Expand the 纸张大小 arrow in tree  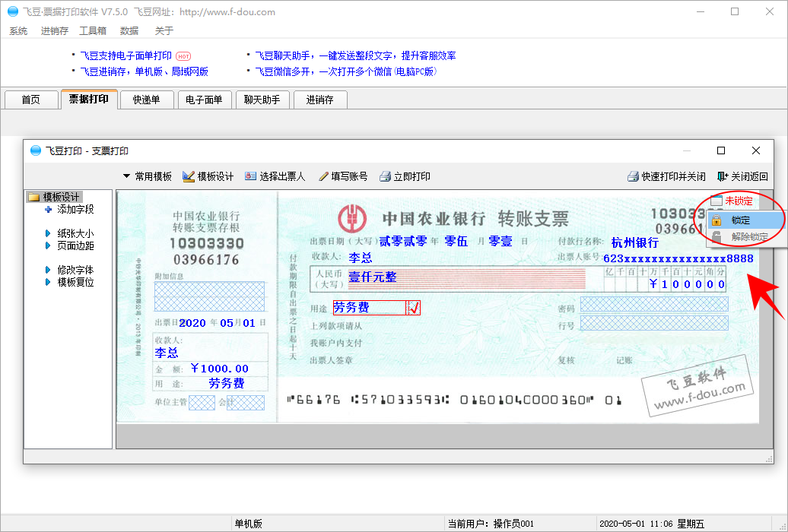coord(48,233)
